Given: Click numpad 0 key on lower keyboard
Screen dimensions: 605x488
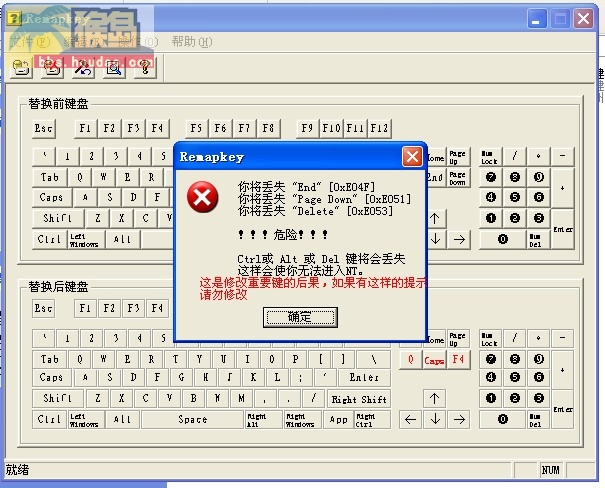Looking at the screenshot, I should tap(502, 419).
